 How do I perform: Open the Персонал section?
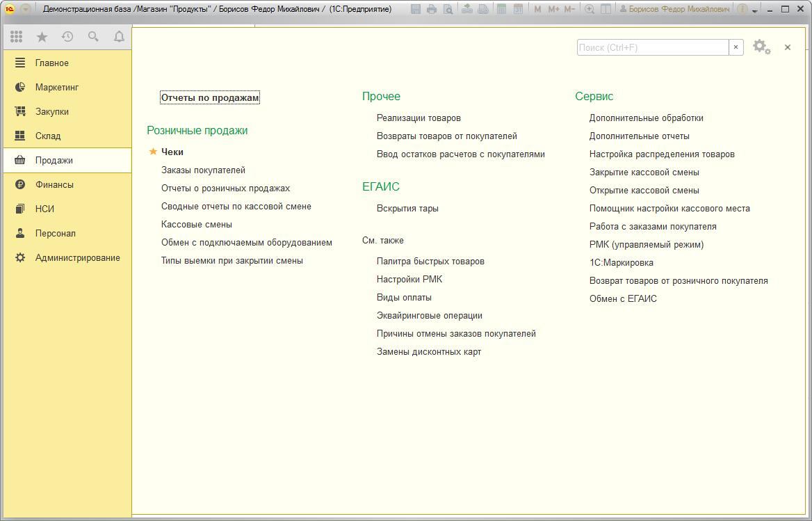(x=67, y=233)
